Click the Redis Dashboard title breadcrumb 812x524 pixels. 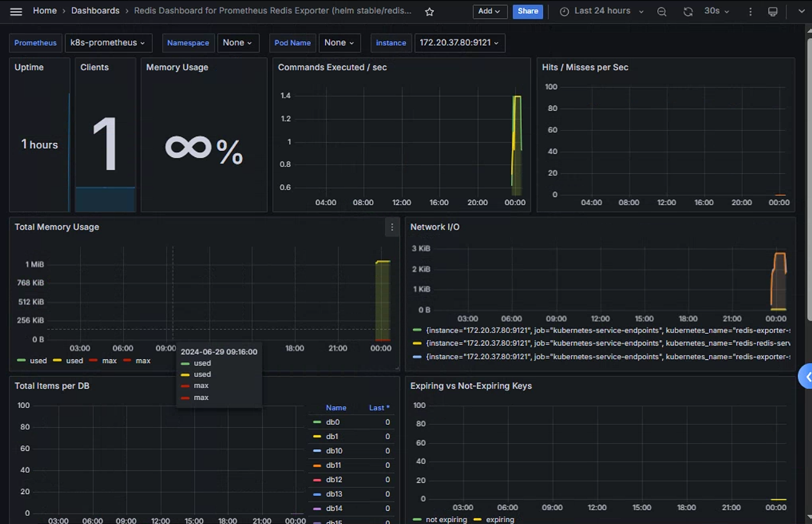pos(273,11)
